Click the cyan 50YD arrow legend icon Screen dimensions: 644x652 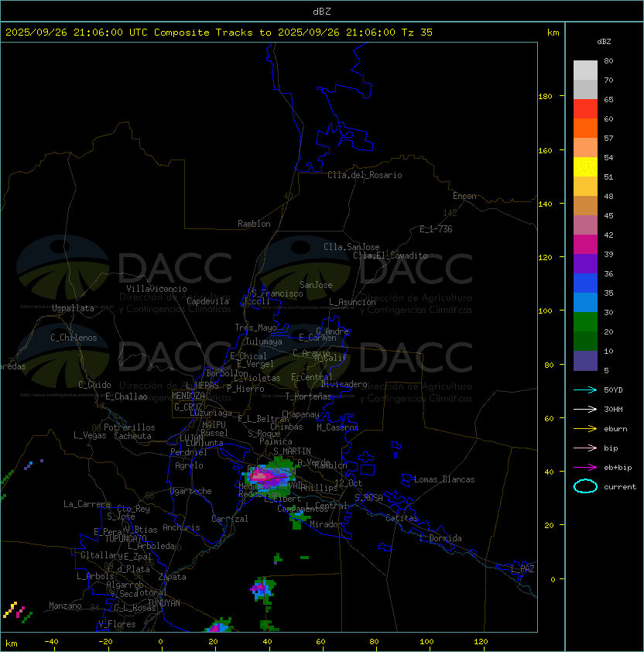point(585,389)
